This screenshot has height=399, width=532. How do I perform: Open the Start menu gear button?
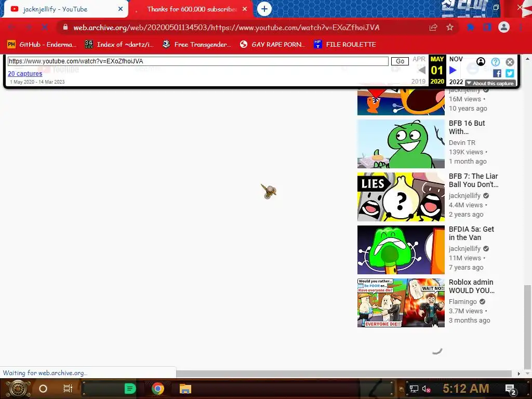[x=18, y=389]
